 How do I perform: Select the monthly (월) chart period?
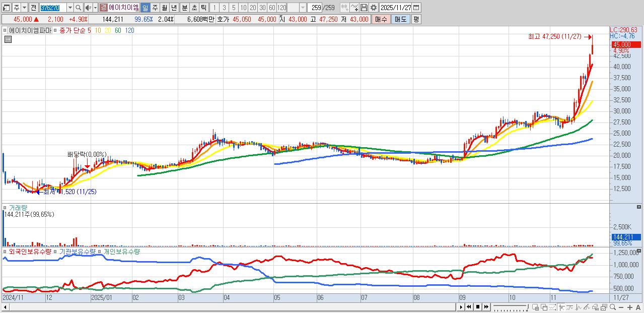pyautogui.click(x=164, y=8)
